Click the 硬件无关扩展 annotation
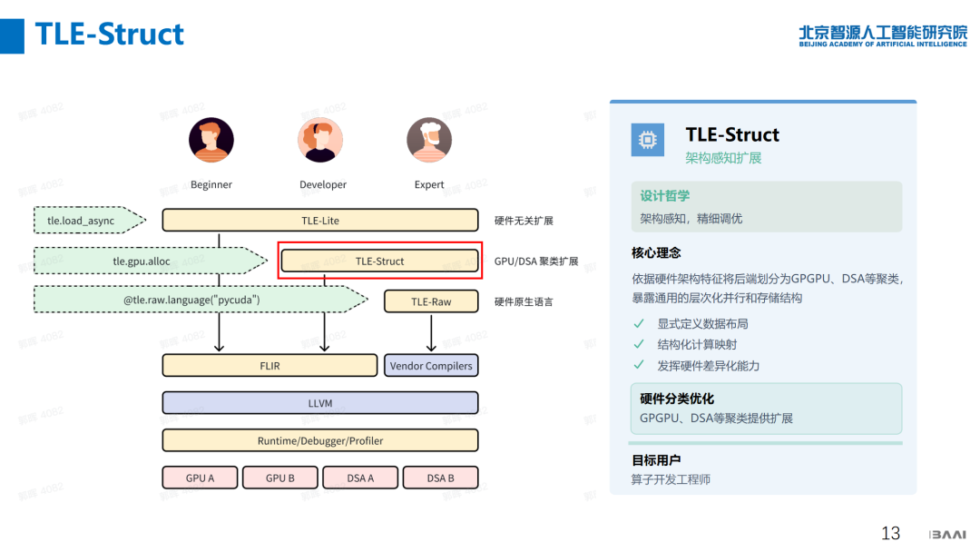 (524, 221)
